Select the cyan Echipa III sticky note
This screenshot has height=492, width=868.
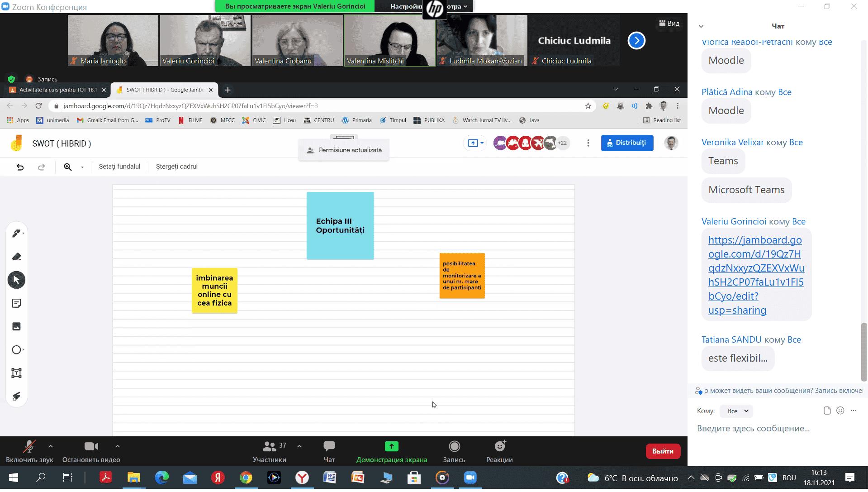coord(340,225)
